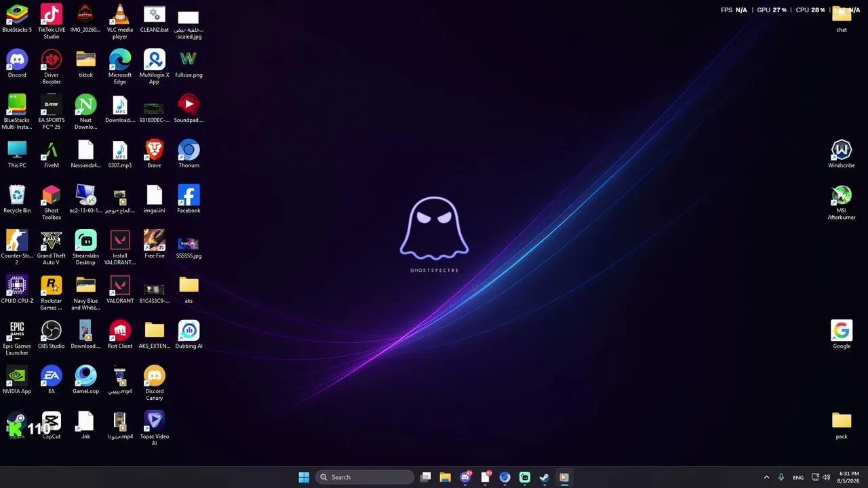Screen dimensions: 868x488
Task: Select the VLC media player desktop icon
Action: click(120, 22)
